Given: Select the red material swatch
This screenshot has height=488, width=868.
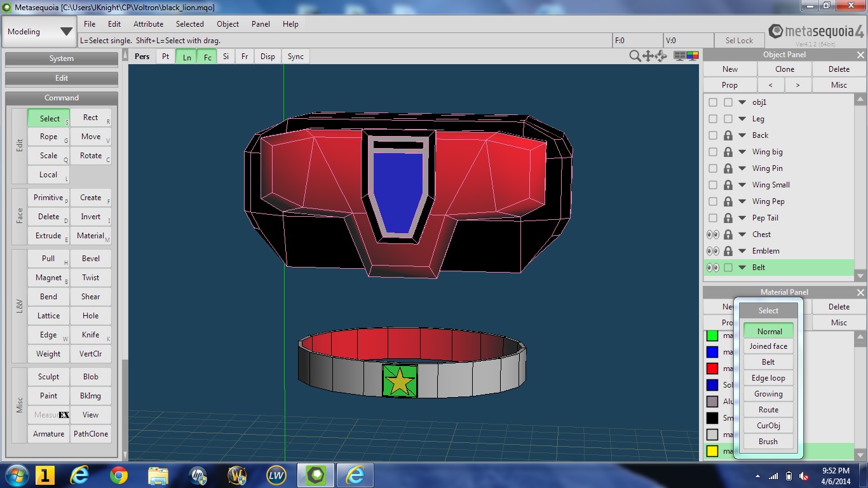Looking at the screenshot, I should pos(712,369).
